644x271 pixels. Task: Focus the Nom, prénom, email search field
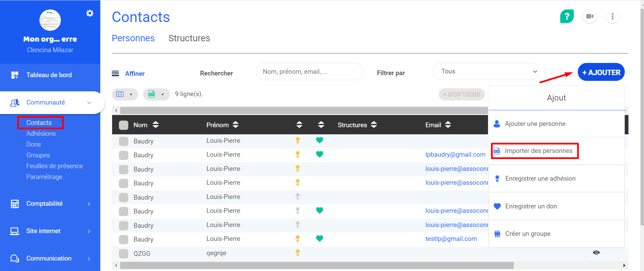tap(309, 72)
